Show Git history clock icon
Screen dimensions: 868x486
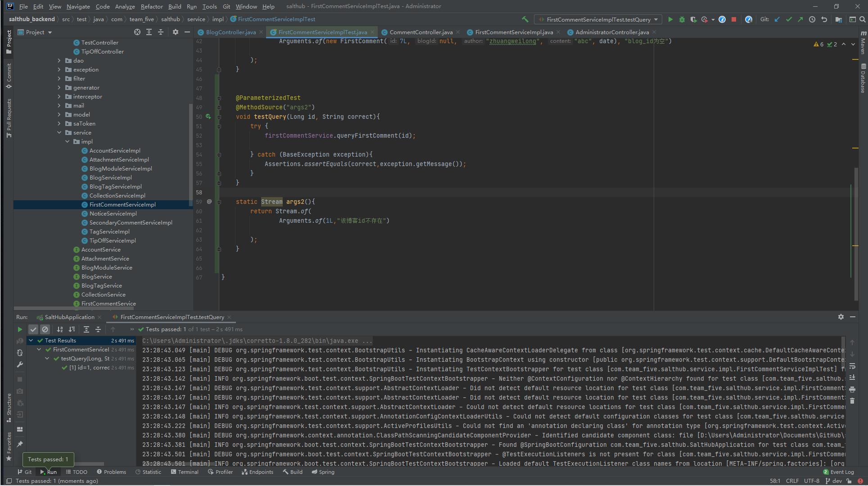click(x=812, y=19)
